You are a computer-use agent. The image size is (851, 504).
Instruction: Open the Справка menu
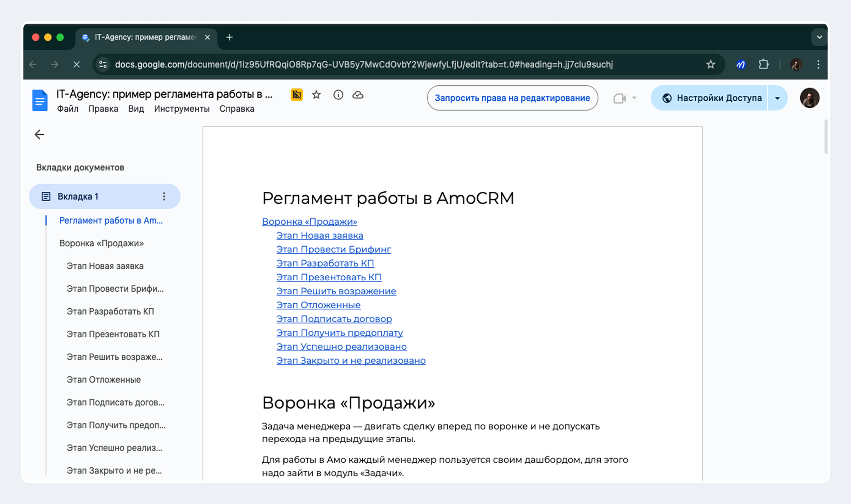[x=237, y=109]
